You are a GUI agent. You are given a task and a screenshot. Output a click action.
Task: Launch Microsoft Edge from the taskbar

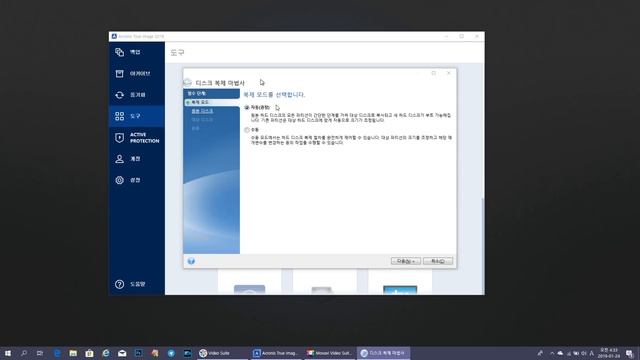click(57, 353)
